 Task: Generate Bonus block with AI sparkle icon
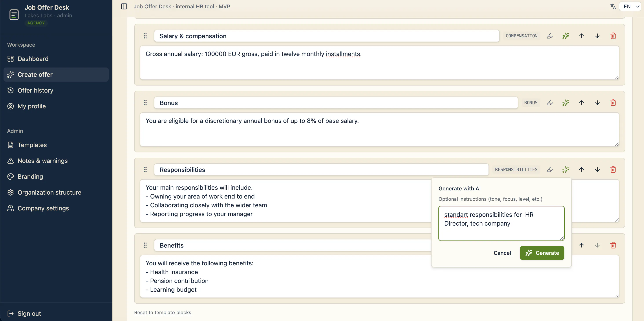tap(565, 103)
